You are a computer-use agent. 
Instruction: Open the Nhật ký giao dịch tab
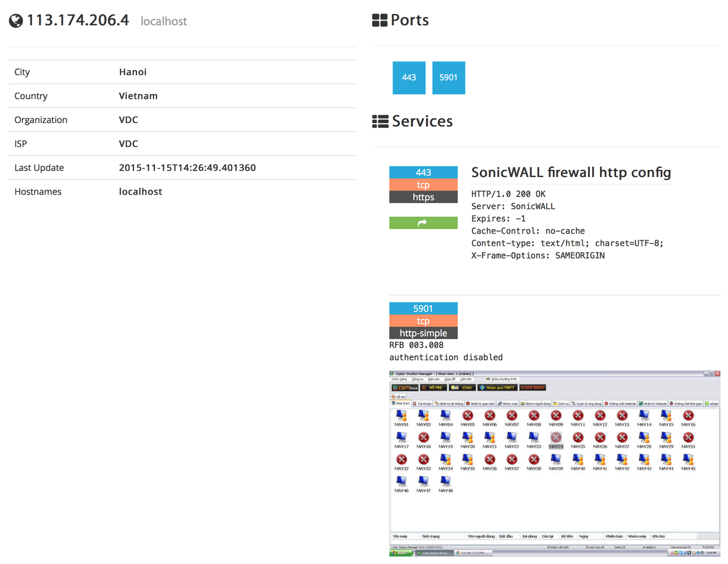tap(480, 403)
